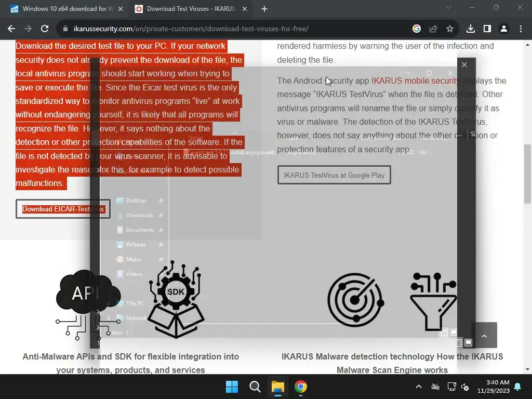Open Chrome downloads from the toolbar
Screen dimensions: 532x399
point(471,29)
